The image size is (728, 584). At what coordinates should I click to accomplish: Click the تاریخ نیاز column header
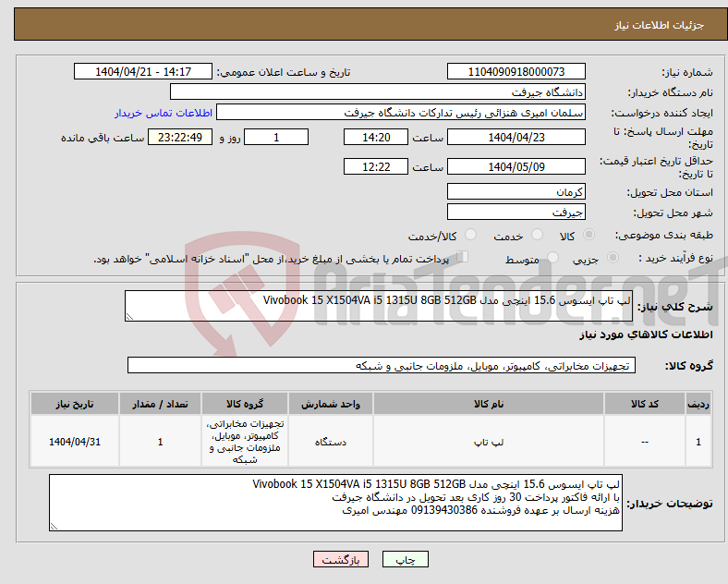(75, 404)
